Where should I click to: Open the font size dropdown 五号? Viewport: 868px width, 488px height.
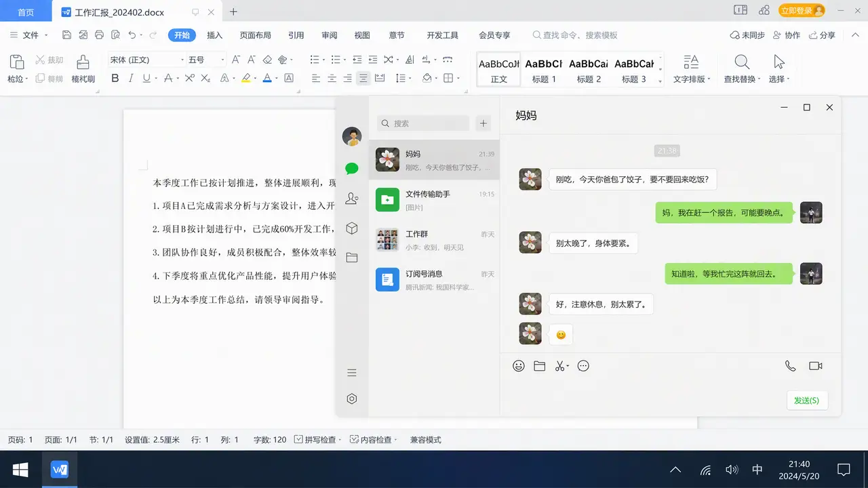(206, 60)
